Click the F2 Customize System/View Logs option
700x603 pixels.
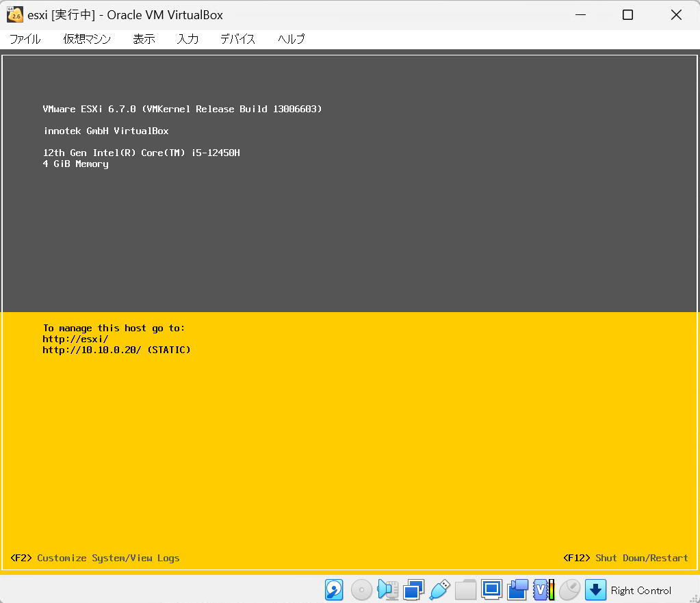click(94, 559)
